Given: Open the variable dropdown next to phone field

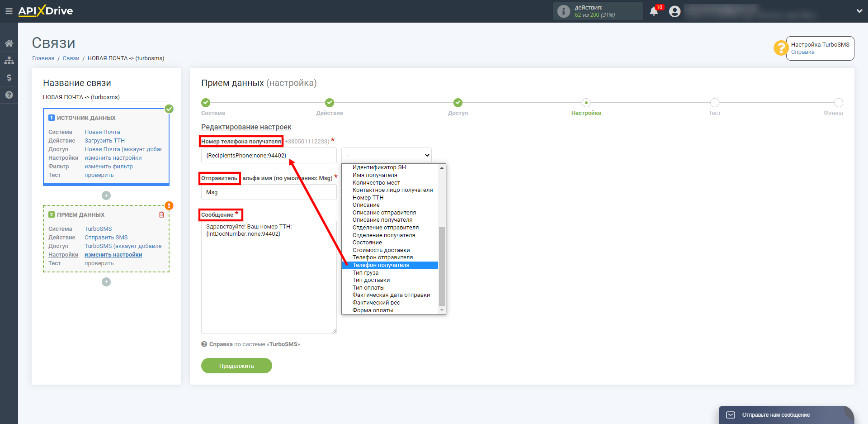Looking at the screenshot, I should click(387, 156).
